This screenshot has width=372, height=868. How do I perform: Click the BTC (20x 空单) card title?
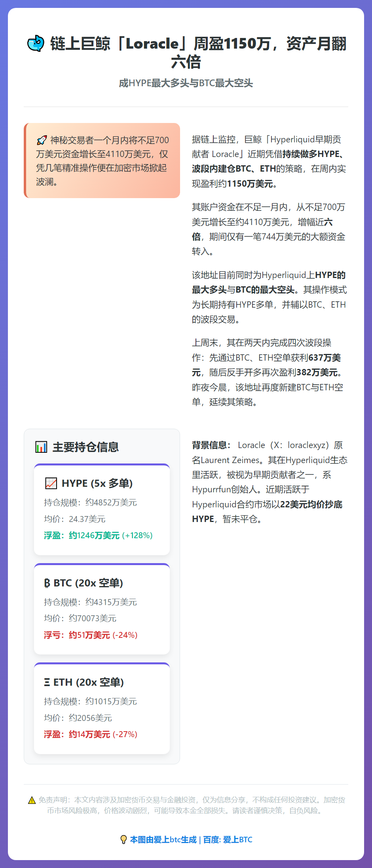[88, 583]
